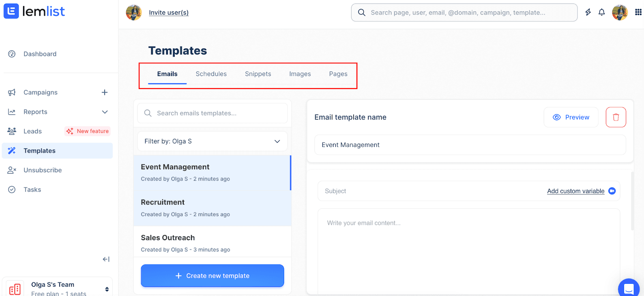Open Reports section
The image size is (644, 296).
[x=35, y=112]
